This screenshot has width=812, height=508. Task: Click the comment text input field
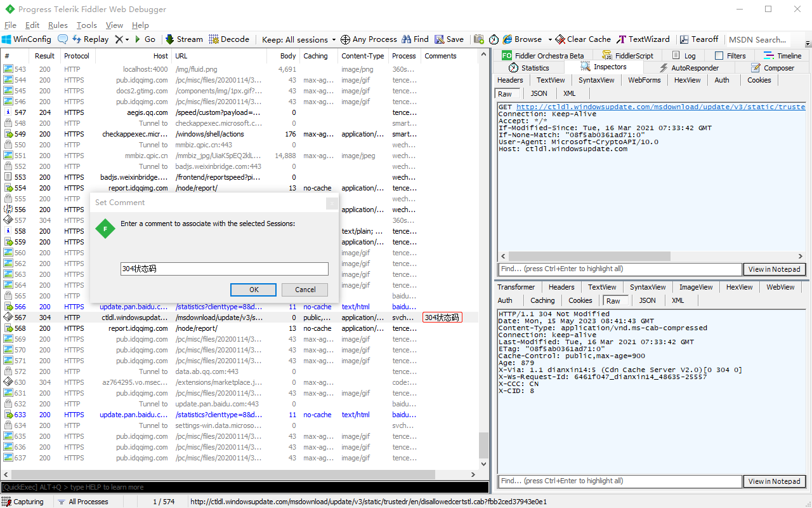225,269
